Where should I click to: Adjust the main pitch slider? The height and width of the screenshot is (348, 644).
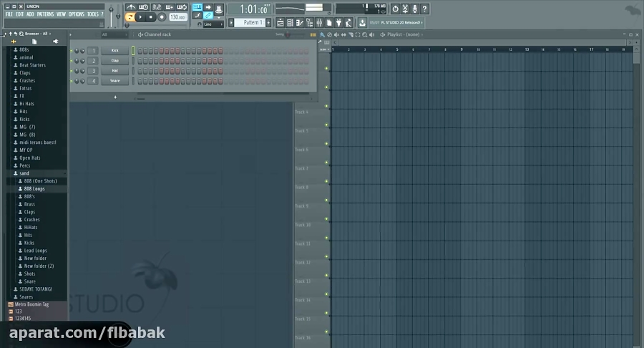click(x=118, y=16)
